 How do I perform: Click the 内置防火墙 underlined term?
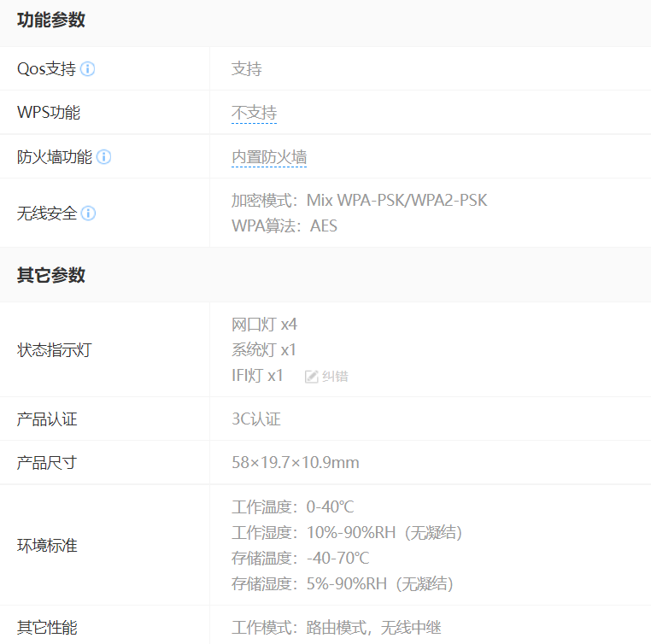tap(269, 157)
